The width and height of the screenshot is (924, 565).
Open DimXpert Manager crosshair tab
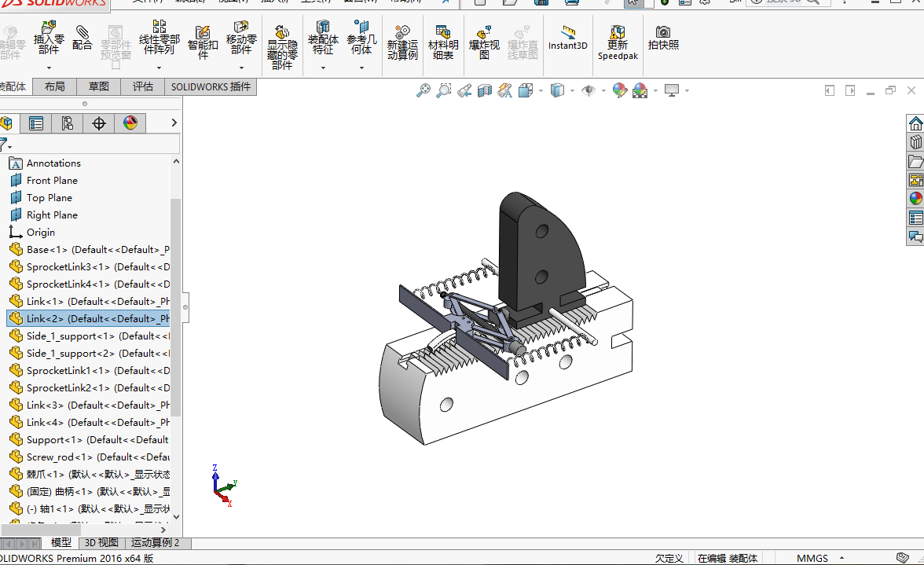(99, 123)
